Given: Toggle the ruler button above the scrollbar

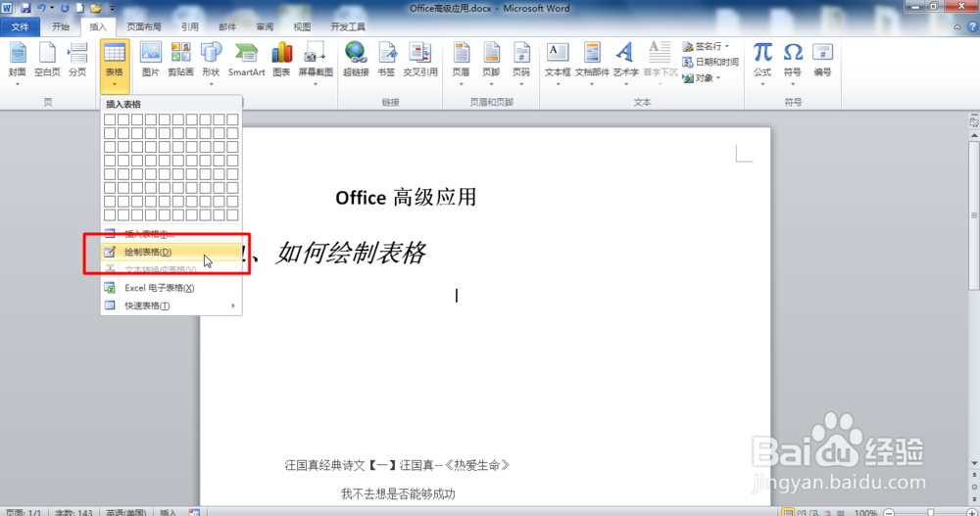Looking at the screenshot, I should (x=974, y=121).
